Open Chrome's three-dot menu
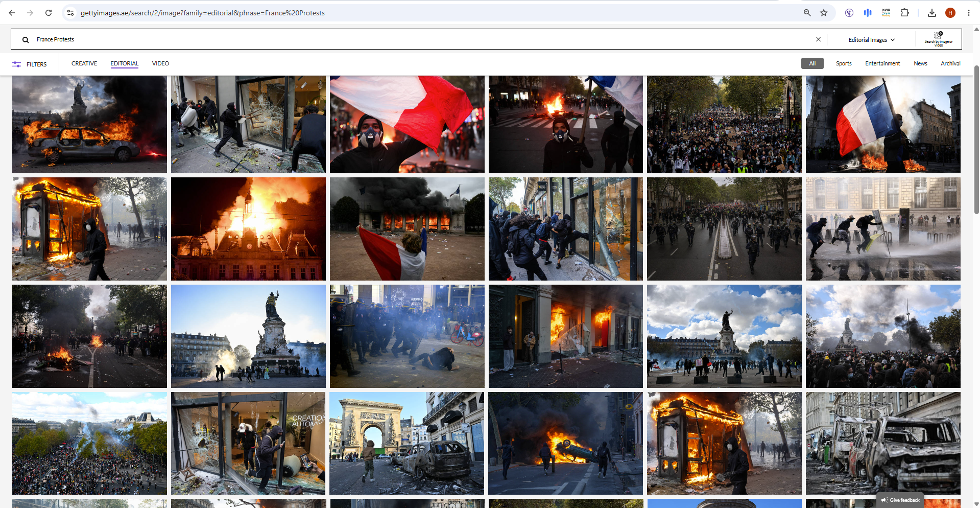 tap(968, 13)
